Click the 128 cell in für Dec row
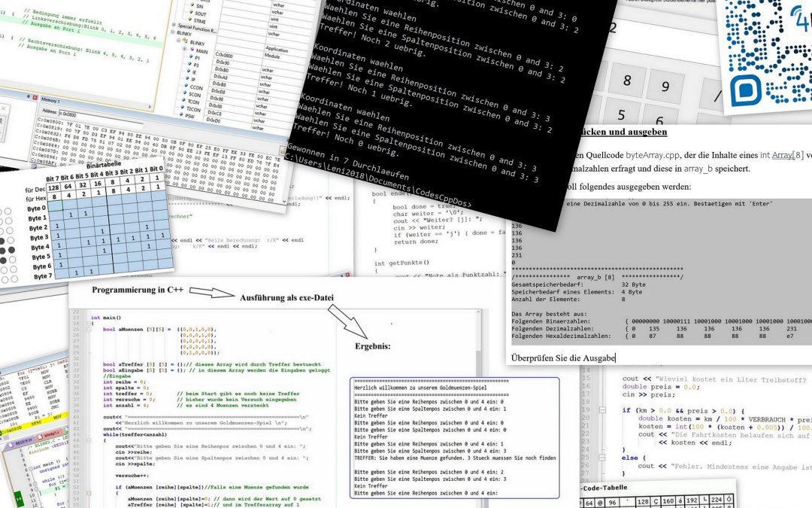The height and width of the screenshot is (508, 812). pyautogui.click(x=53, y=187)
